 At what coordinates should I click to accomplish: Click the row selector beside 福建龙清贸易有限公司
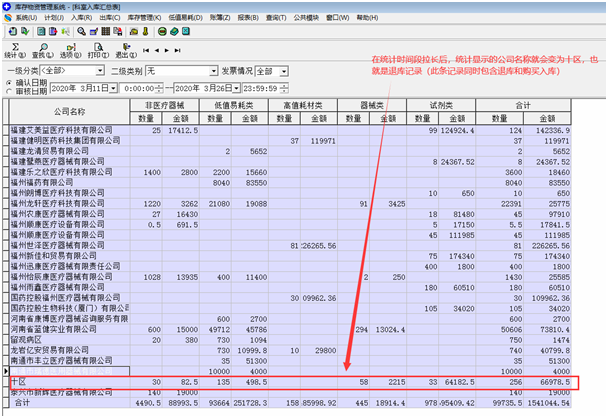pyautogui.click(x=5, y=151)
